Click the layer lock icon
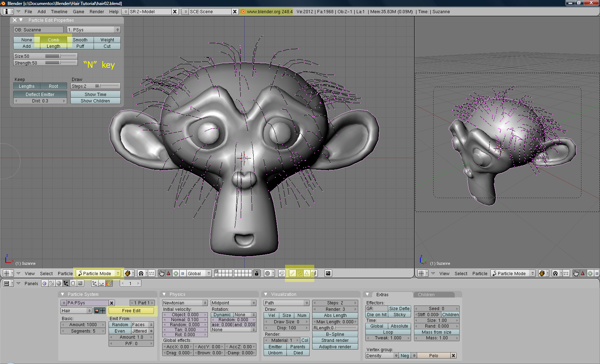 (x=256, y=273)
